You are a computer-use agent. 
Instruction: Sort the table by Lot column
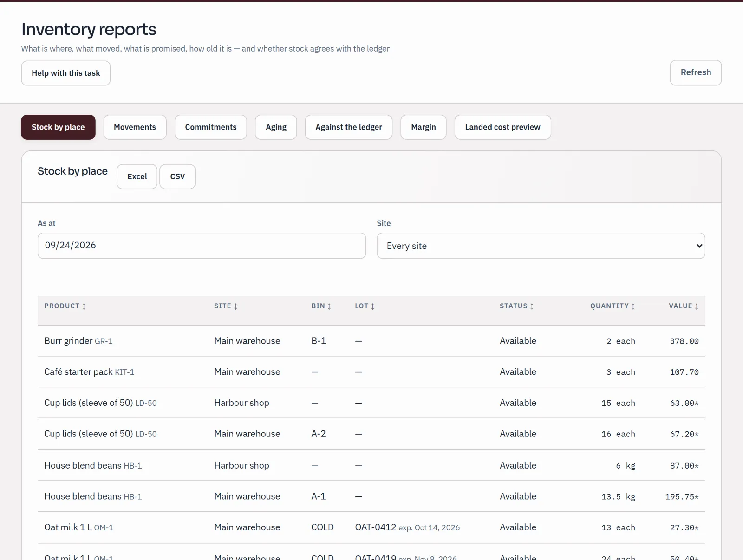point(365,306)
